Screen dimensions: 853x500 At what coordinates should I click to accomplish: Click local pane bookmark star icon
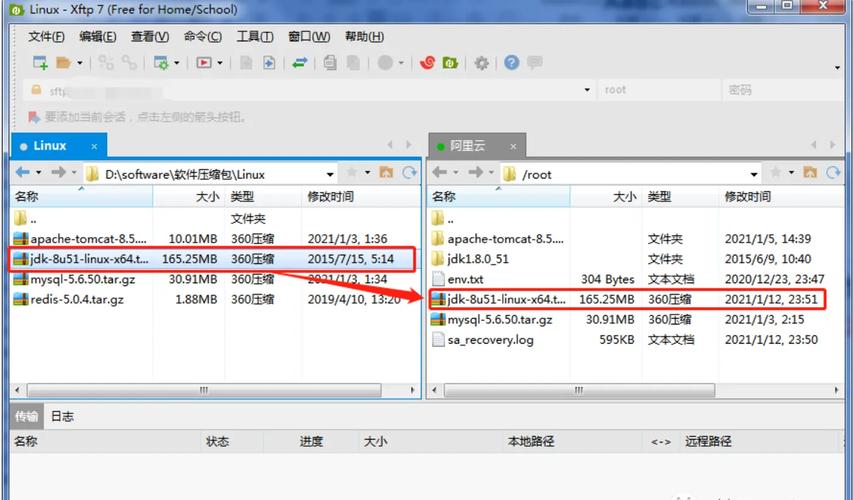[x=352, y=172]
